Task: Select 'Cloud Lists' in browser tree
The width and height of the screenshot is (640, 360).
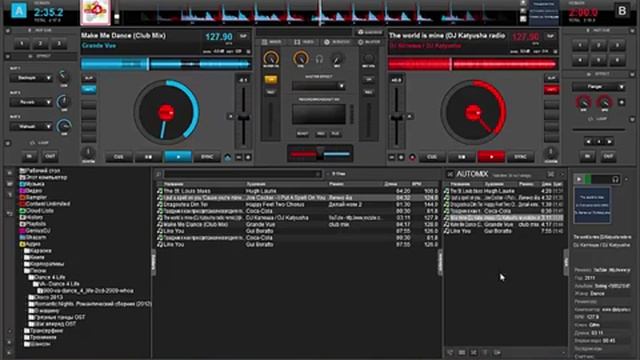Action: click(x=36, y=211)
